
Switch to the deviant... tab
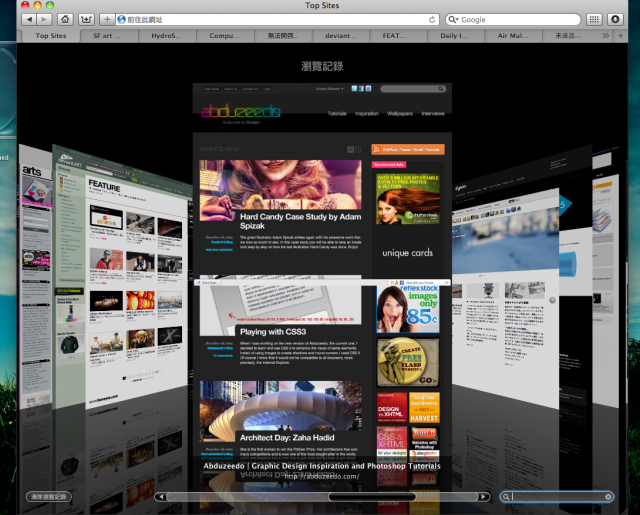coord(340,36)
